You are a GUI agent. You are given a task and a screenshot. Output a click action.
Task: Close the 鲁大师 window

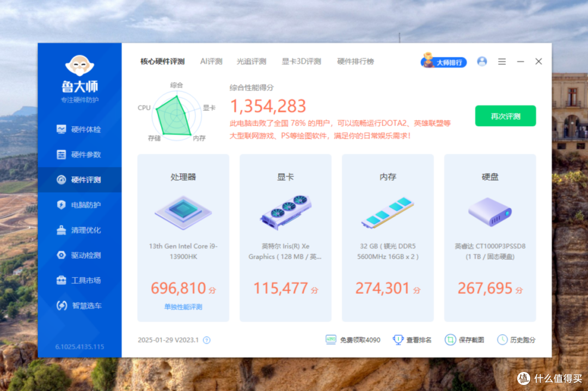(538, 62)
